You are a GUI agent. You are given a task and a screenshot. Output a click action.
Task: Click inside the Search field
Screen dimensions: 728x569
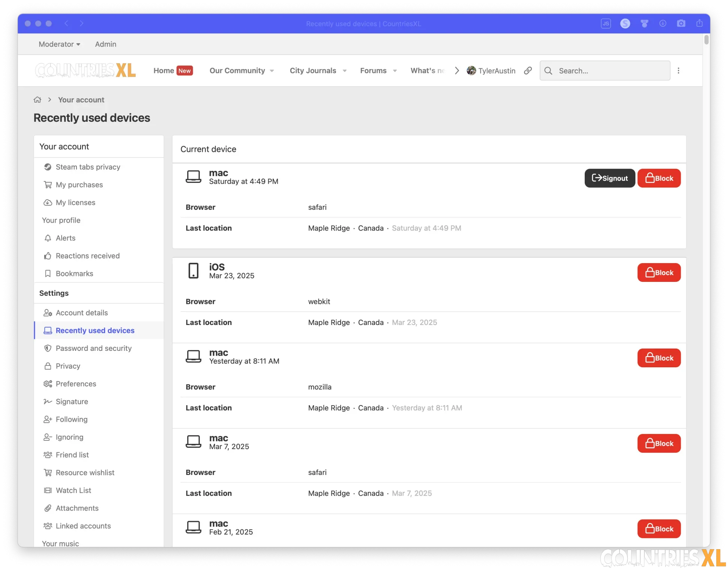coord(605,70)
